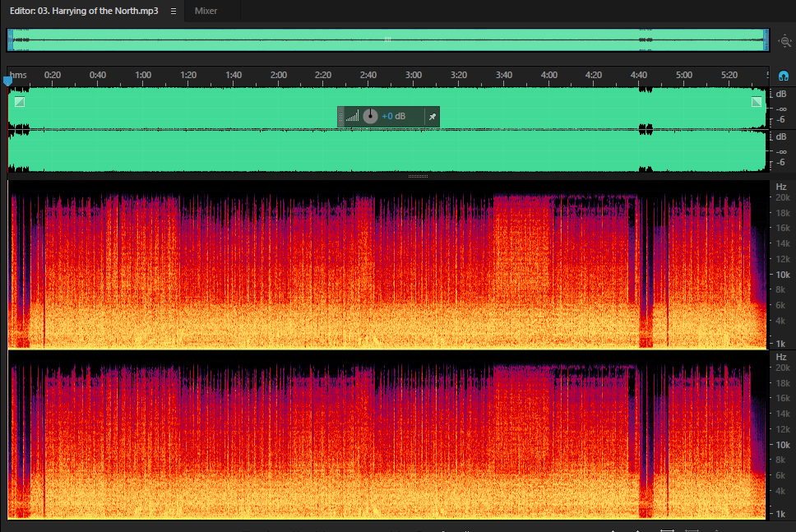This screenshot has width=796, height=532.
Task: Click the +0 dB value in the HUD
Action: [393, 116]
